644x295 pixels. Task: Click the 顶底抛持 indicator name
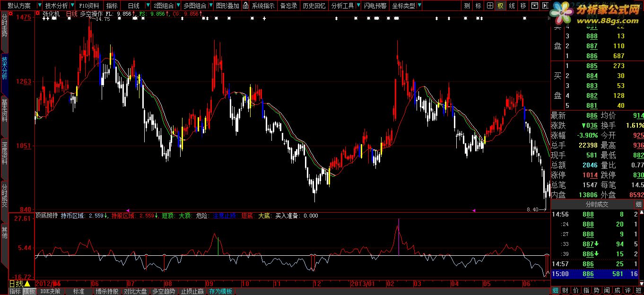click(x=47, y=216)
